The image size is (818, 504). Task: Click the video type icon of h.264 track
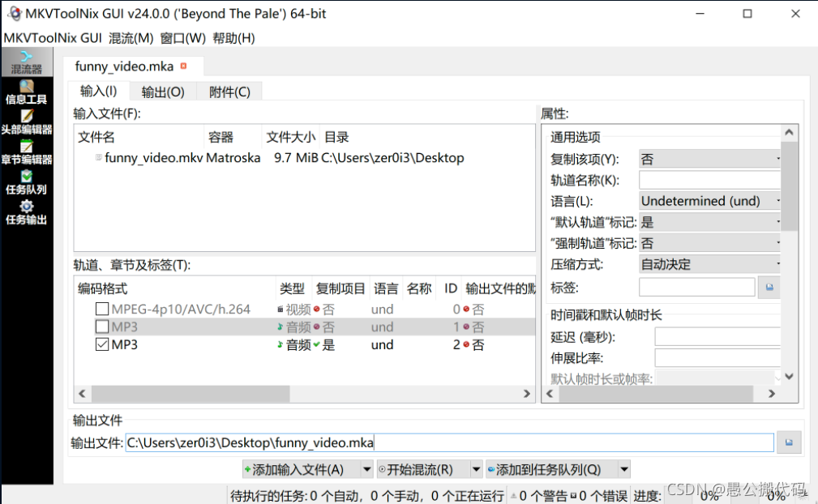point(281,309)
